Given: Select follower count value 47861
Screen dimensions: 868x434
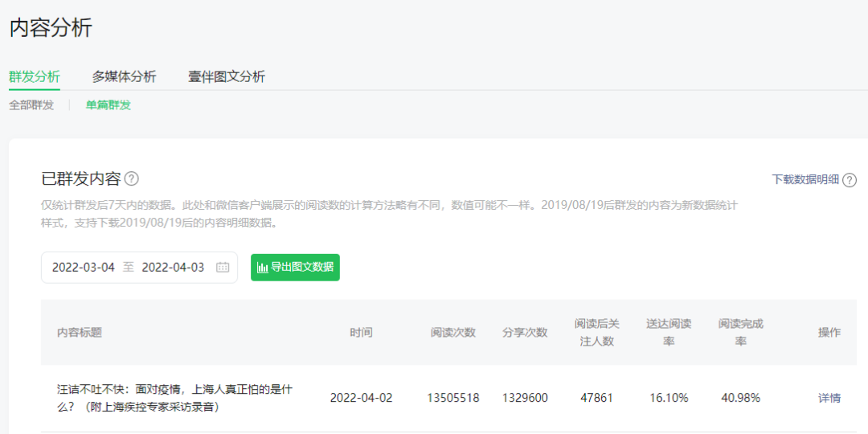Looking at the screenshot, I should pos(596,398).
